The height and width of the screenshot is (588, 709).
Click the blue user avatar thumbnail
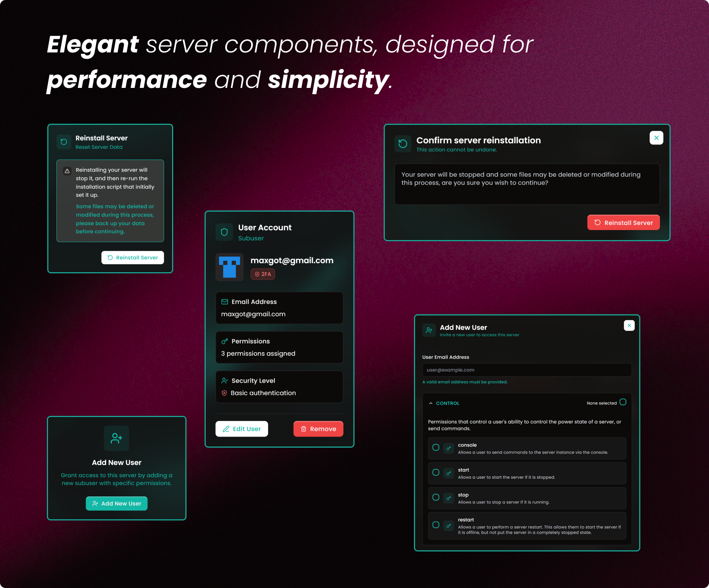229,267
